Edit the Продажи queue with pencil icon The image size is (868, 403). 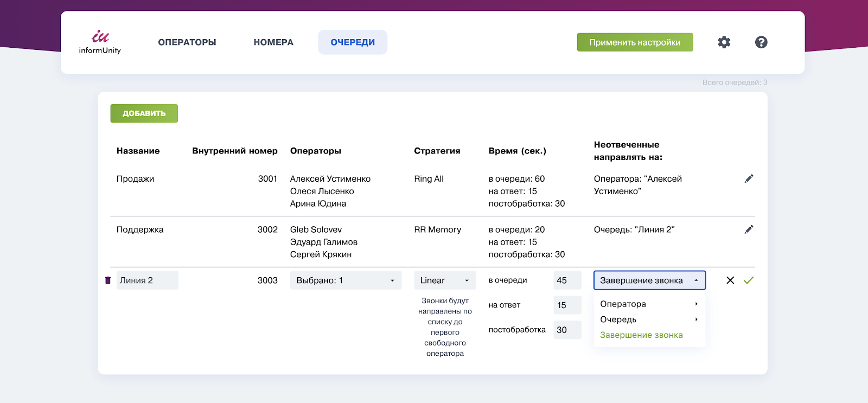point(749,179)
